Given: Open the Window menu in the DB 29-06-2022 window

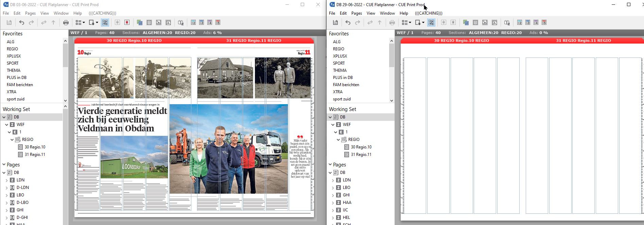Looking at the screenshot, I should 387,13.
